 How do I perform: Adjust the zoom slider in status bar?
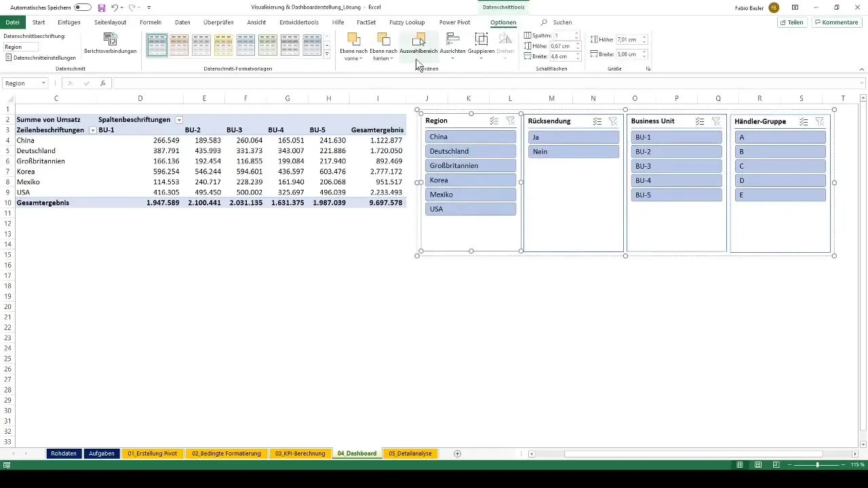click(x=817, y=465)
